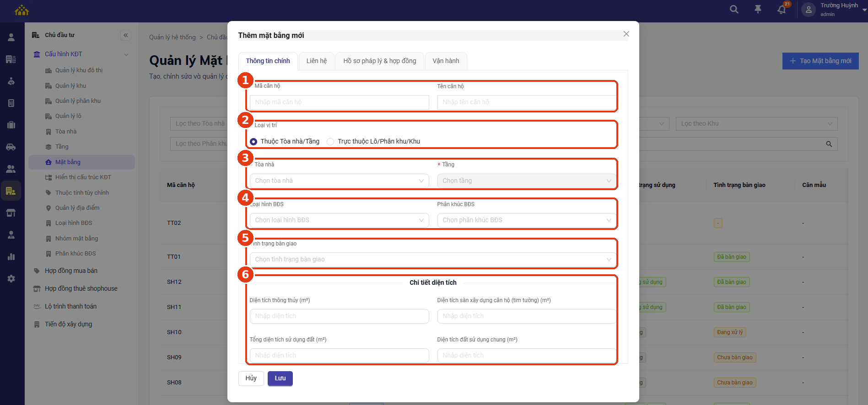
Task: Switch to the Vận hành tab
Action: click(446, 61)
